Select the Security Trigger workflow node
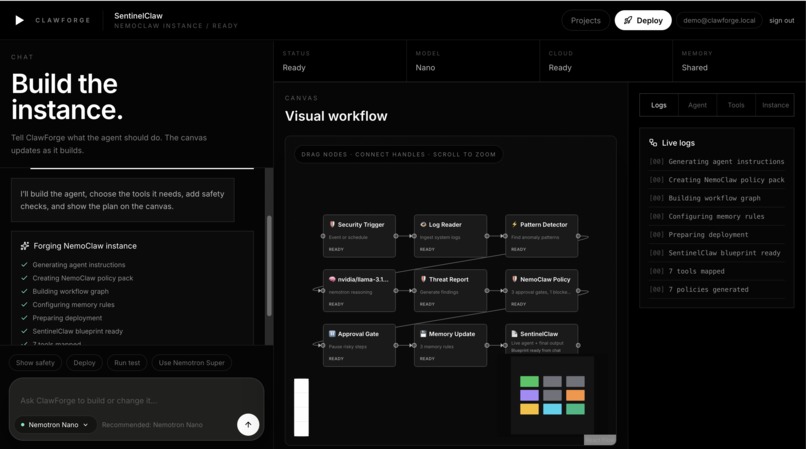This screenshot has width=806, height=449. point(359,236)
